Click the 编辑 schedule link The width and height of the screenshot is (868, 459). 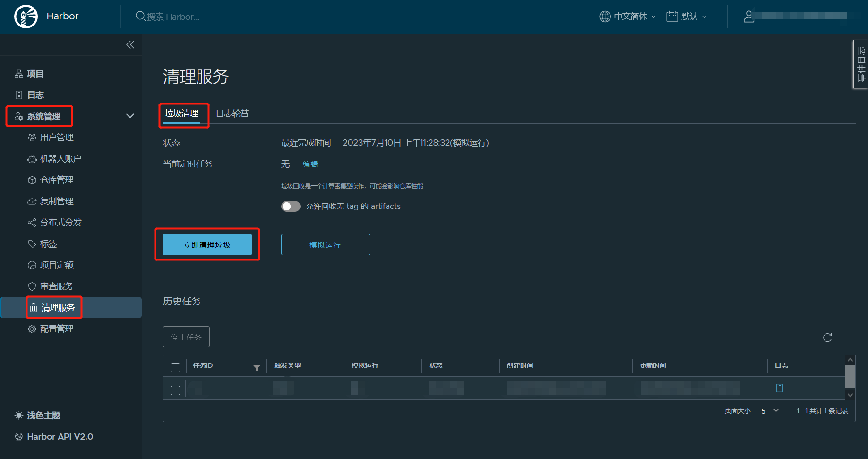pyautogui.click(x=310, y=165)
